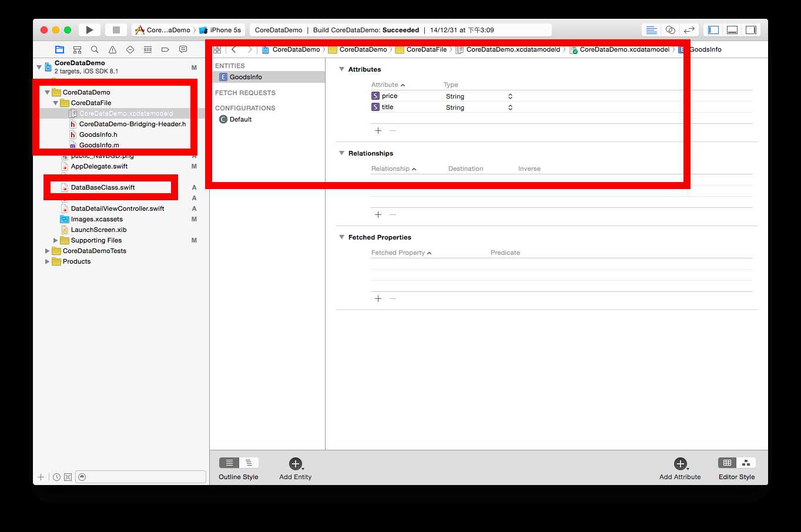Click CoreDataFile in the jump bar
This screenshot has width=801, height=532.
click(421, 50)
